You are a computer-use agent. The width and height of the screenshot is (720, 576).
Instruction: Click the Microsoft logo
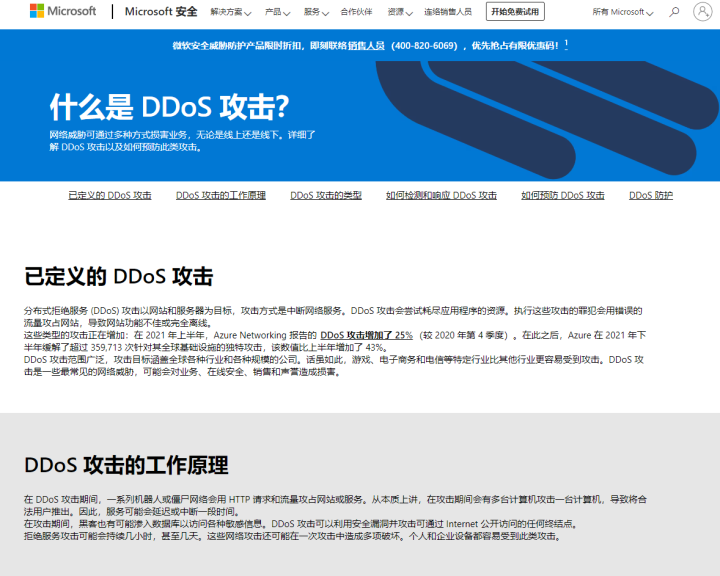click(x=63, y=11)
